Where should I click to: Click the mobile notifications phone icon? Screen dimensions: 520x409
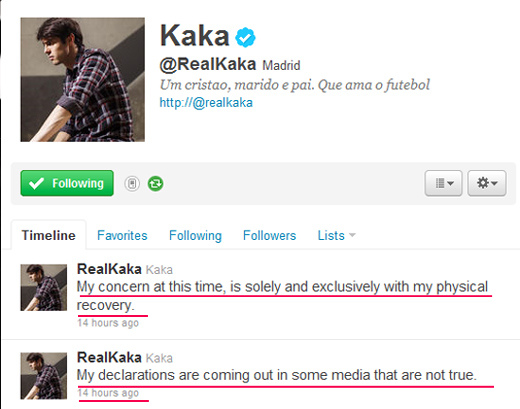[x=132, y=183]
